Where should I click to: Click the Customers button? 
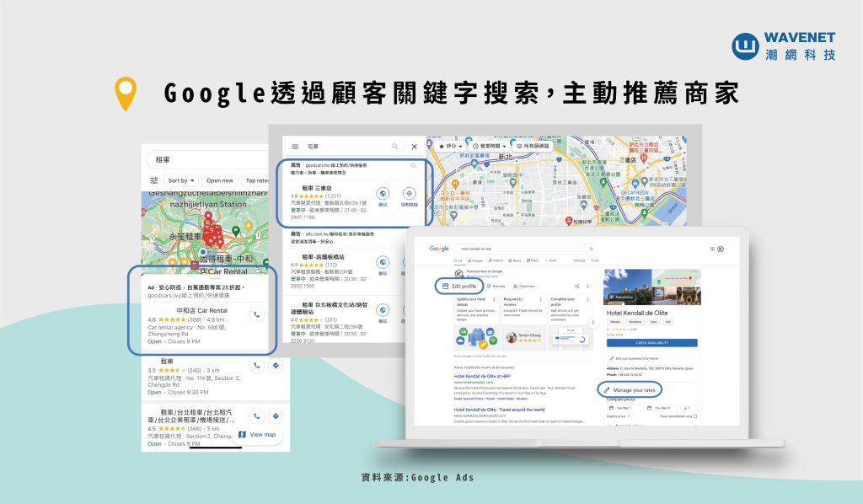524,286
